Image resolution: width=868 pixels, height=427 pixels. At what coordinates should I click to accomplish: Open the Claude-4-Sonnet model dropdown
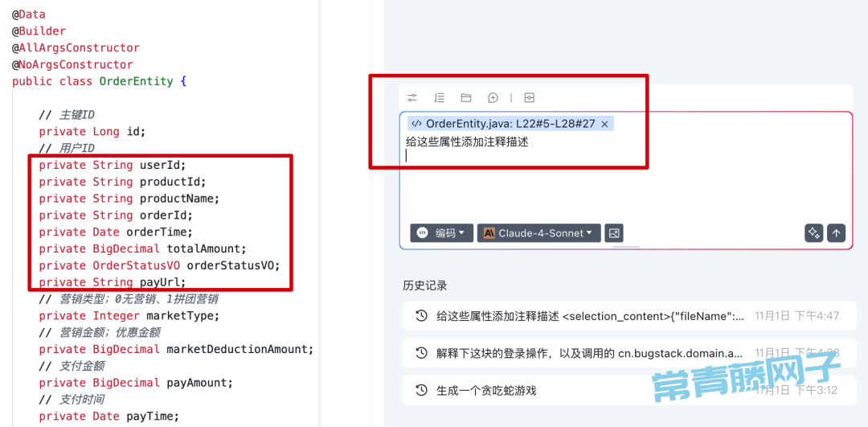[x=539, y=233]
